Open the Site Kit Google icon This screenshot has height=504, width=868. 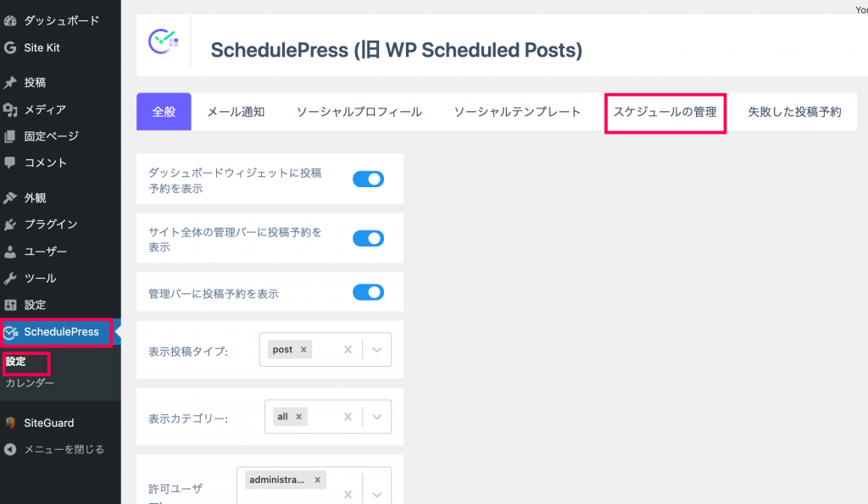pyautogui.click(x=10, y=47)
